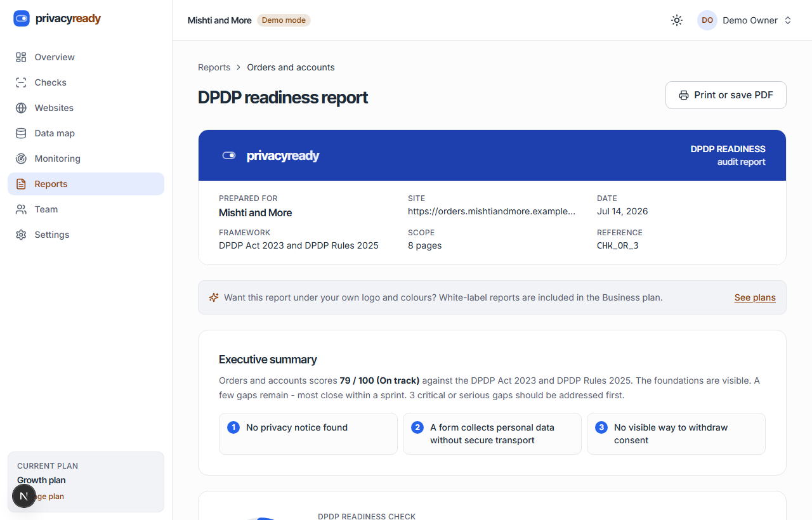Open the 'No privacy notice found' card
812x520 pixels.
(308, 434)
